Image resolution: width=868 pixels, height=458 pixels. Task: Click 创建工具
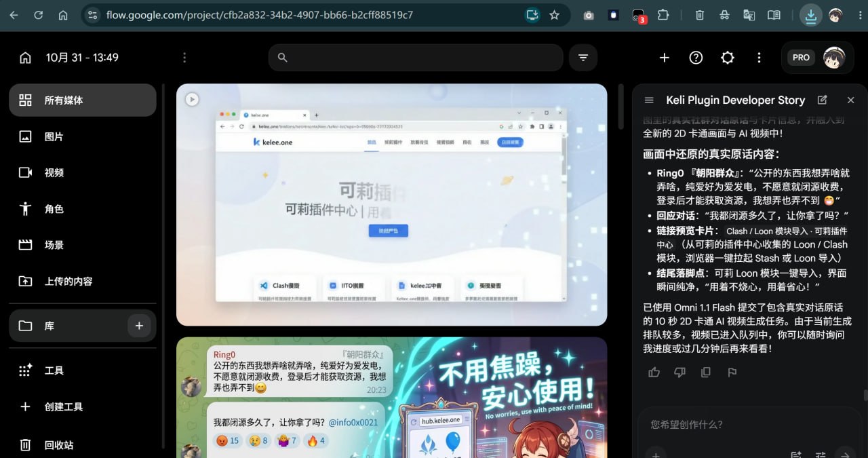click(83, 406)
